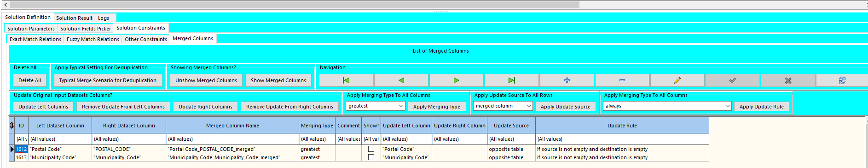Select 'opposite table' in Municipality Code row
This screenshot has height=168, width=868.
pos(511,157)
